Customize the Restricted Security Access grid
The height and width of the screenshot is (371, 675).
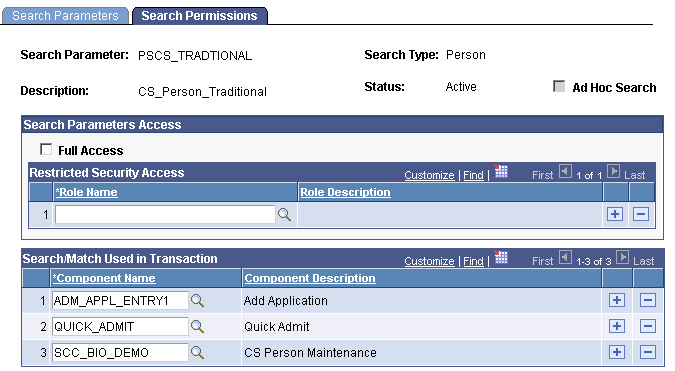[429, 175]
